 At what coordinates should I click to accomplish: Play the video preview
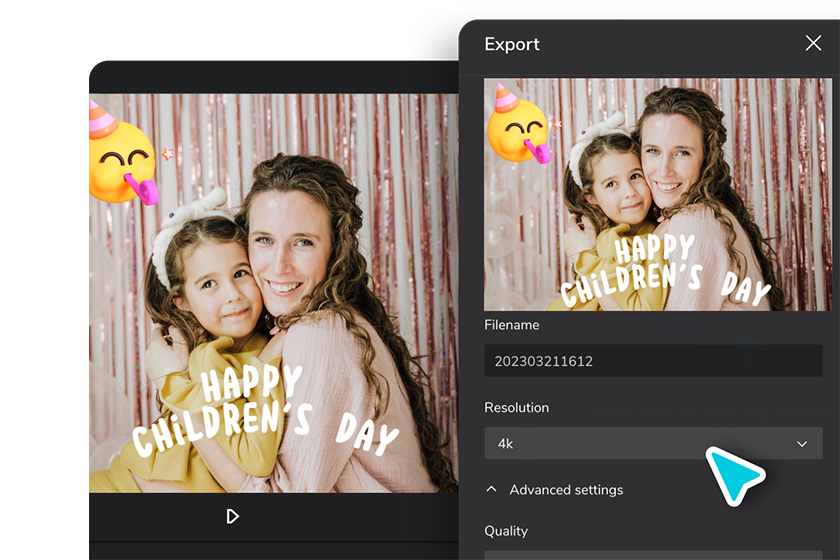(232, 517)
